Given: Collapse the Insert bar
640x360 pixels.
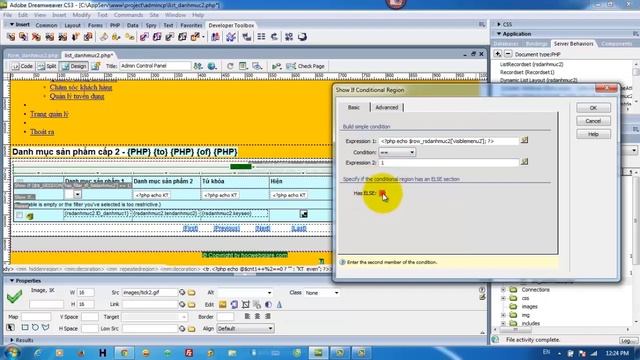Looking at the screenshot, I should click(12, 25).
